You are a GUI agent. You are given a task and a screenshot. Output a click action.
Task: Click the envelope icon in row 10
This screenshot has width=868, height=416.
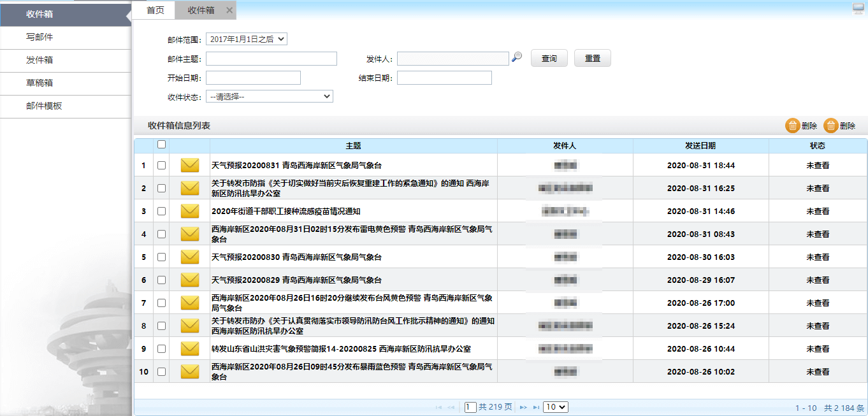pos(190,372)
